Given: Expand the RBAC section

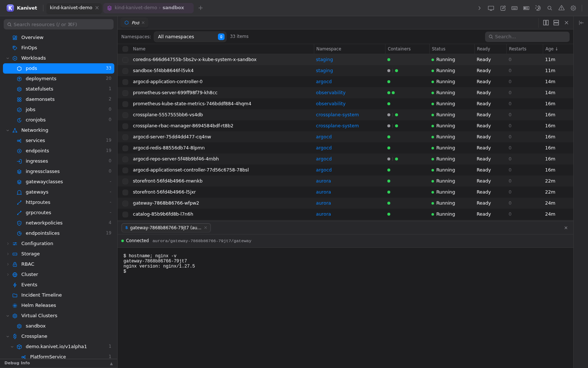Looking at the screenshot, I should pos(8,264).
